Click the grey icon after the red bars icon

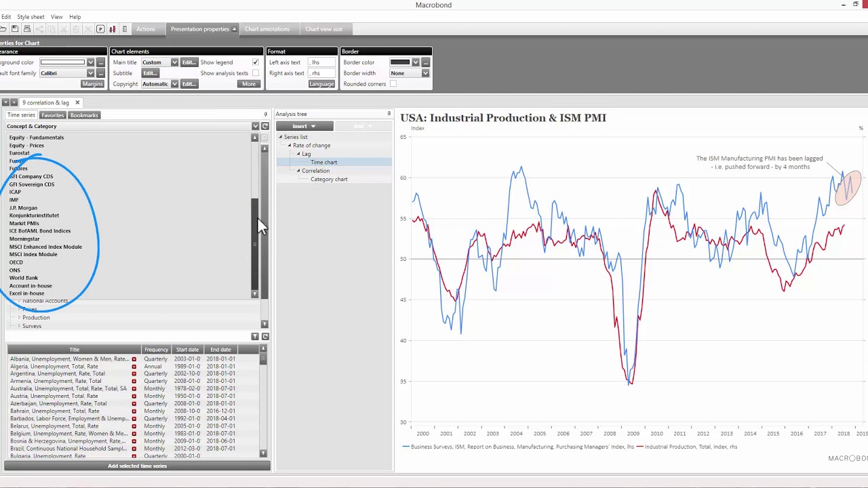coord(124,29)
